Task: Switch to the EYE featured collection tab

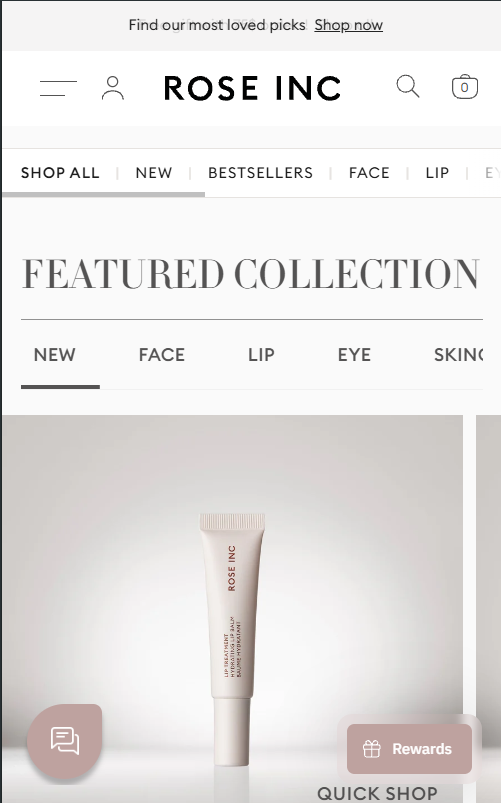Action: (354, 355)
